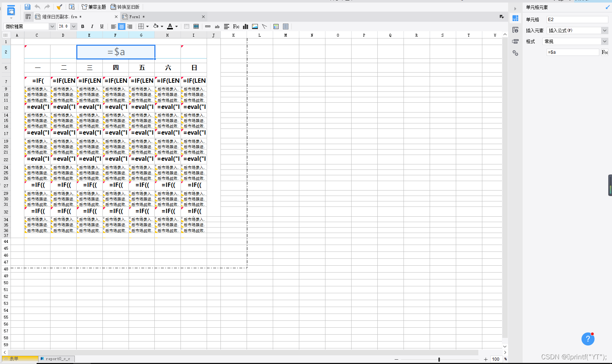612x364 pixels.
Task: Open the font color dropdown arrow
Action: (x=177, y=26)
